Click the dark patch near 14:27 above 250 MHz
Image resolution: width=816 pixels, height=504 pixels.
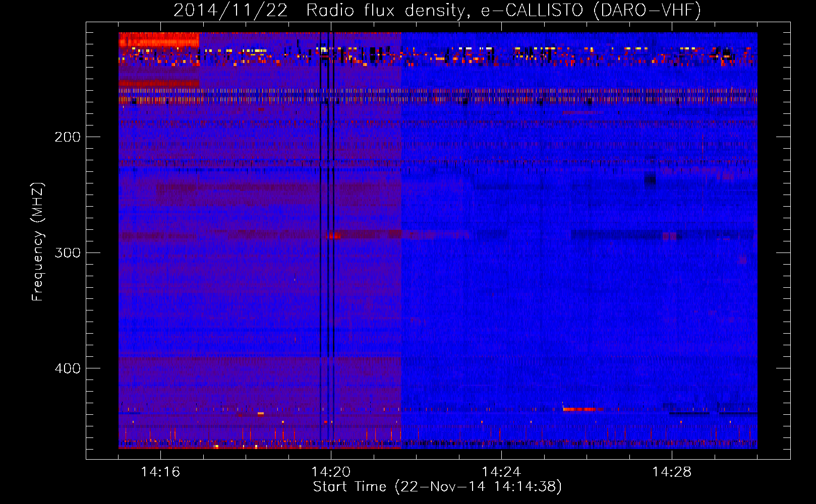pos(650,179)
